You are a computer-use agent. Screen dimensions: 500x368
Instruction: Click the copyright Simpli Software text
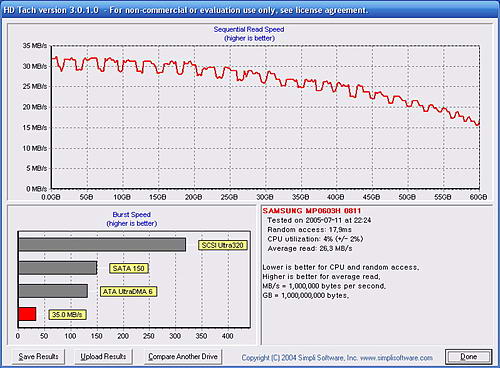click(337, 358)
